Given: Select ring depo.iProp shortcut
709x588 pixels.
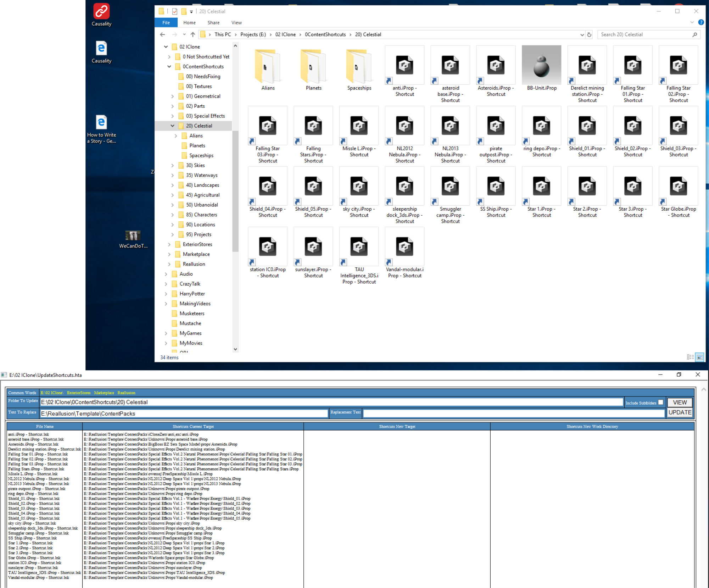Looking at the screenshot, I should tap(542, 132).
